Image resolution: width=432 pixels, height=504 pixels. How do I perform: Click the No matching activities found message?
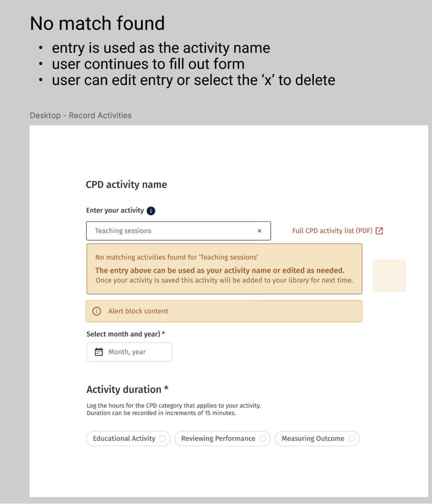pyautogui.click(x=177, y=257)
